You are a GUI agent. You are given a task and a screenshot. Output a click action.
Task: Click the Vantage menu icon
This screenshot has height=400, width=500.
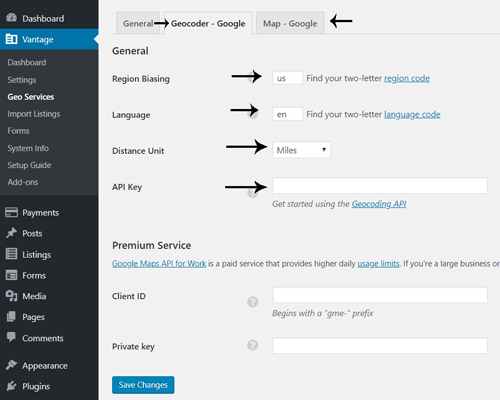[x=11, y=39]
